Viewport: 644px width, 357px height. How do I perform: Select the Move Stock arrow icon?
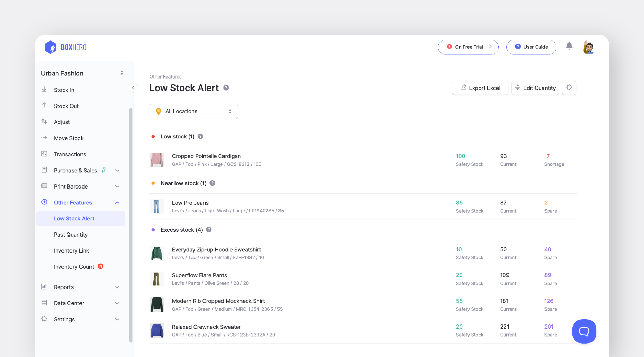44,138
